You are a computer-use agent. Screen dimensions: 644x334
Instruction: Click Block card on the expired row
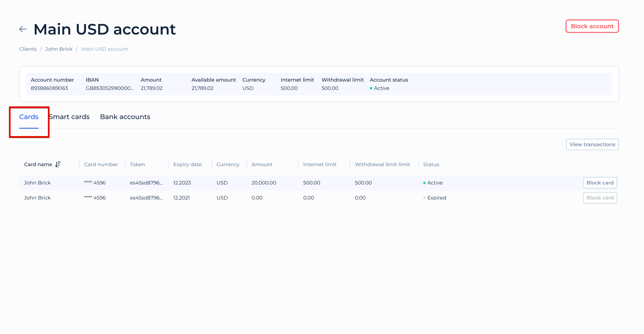click(x=600, y=198)
